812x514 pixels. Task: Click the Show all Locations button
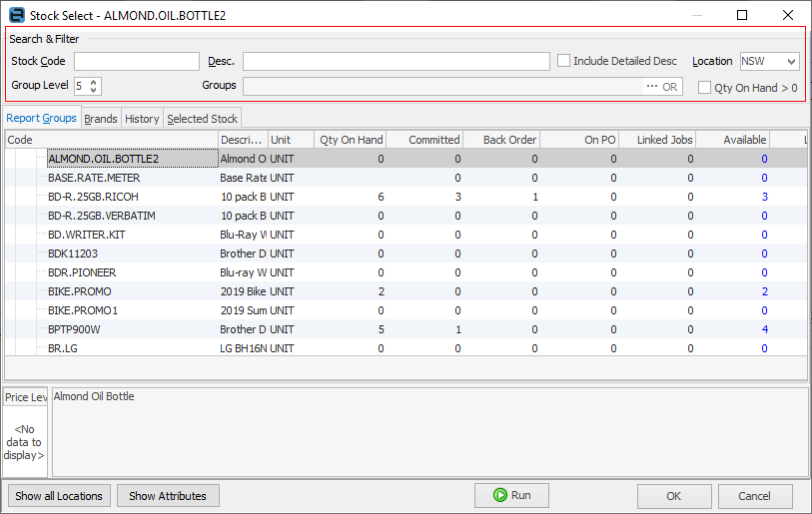click(59, 496)
